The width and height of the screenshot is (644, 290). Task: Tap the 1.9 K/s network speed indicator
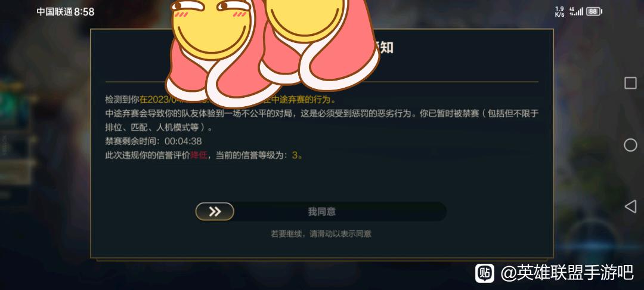pyautogui.click(x=559, y=11)
